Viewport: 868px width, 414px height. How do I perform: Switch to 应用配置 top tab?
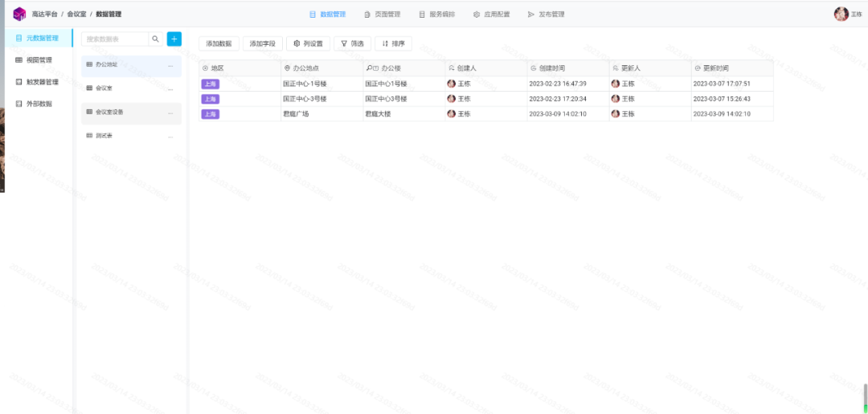[492, 14]
